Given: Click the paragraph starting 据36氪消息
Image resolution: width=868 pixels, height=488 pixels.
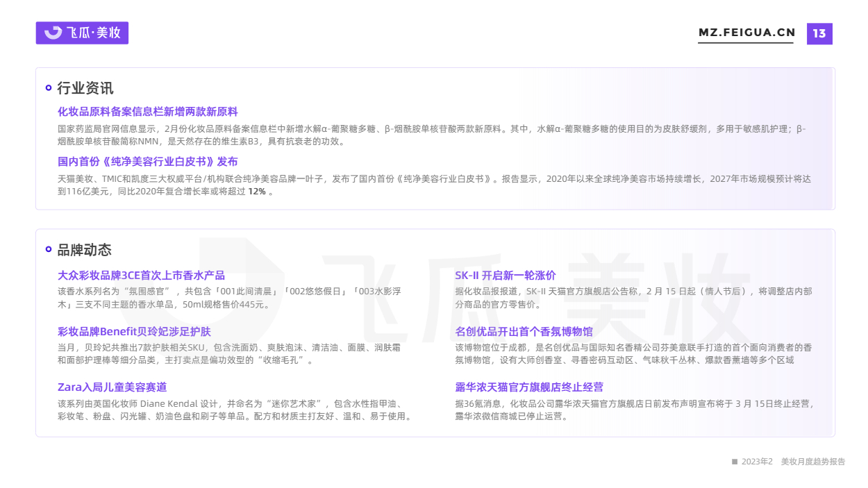Looking at the screenshot, I should click(635, 410).
